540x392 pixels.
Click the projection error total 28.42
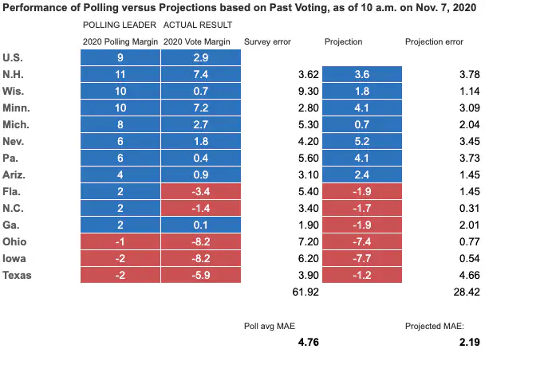(x=466, y=293)
